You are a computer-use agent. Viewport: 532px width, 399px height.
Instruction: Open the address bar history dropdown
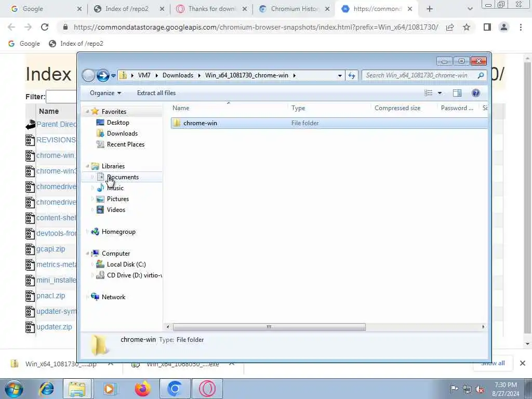click(340, 76)
